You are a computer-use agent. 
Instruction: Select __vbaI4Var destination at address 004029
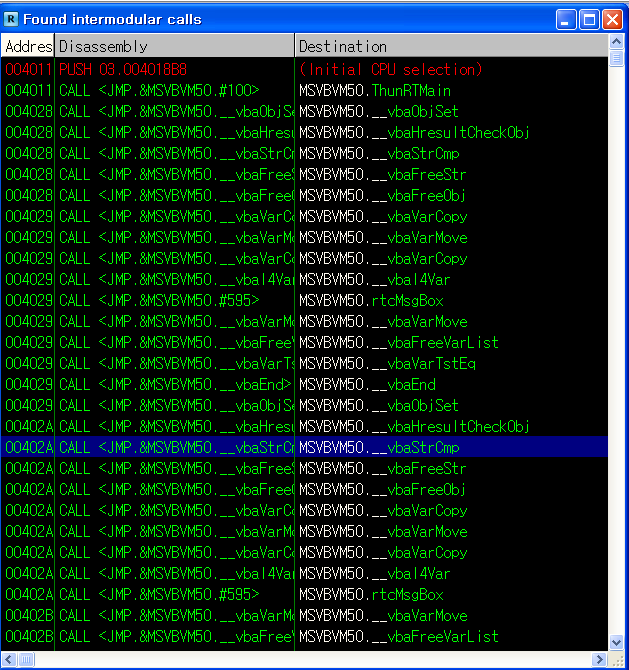pos(374,279)
